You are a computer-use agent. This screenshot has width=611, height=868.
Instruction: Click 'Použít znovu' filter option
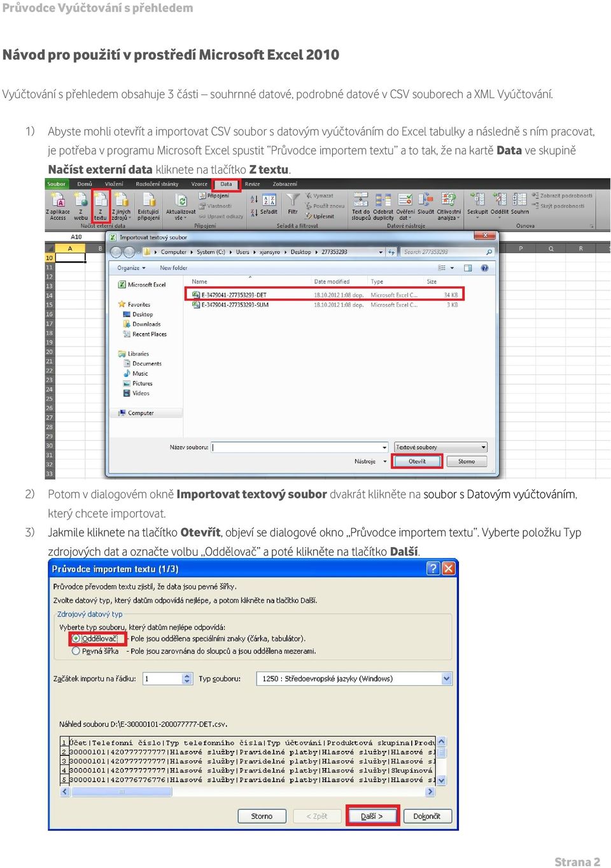pos(324,206)
